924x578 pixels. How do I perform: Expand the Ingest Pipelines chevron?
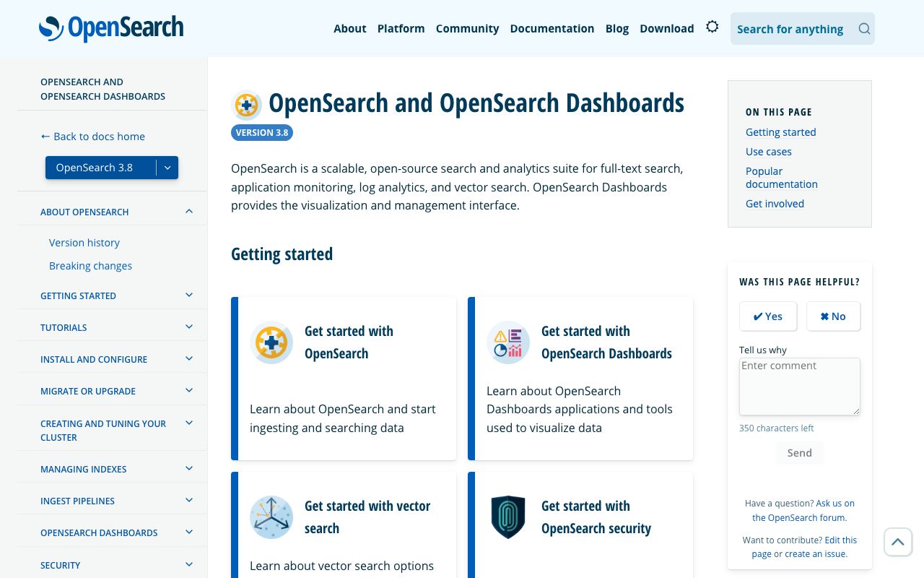(x=189, y=501)
